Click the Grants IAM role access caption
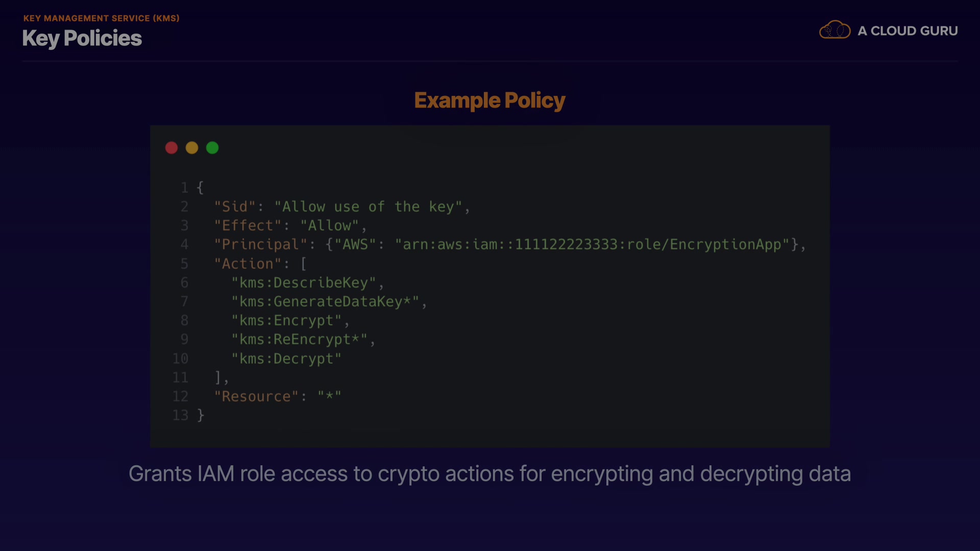The height and width of the screenshot is (551, 980). [489, 474]
